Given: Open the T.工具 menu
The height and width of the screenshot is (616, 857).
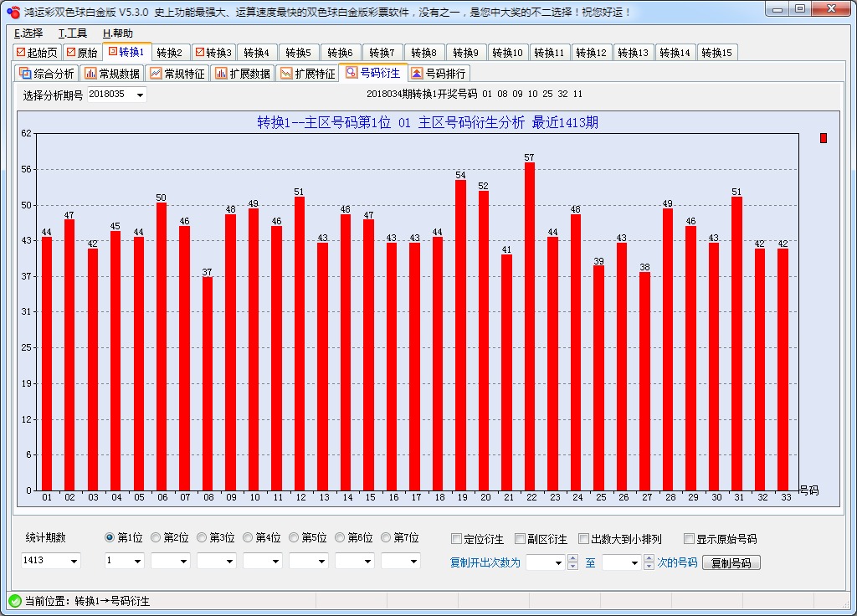Looking at the screenshot, I should tap(73, 33).
